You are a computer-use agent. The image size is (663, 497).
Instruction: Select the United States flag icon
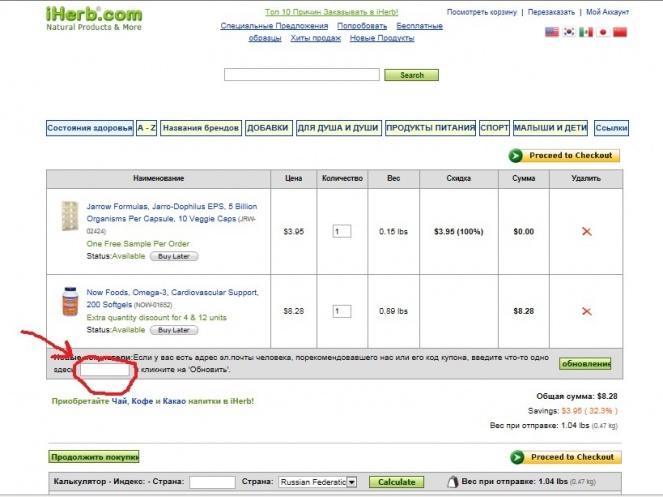tap(552, 32)
